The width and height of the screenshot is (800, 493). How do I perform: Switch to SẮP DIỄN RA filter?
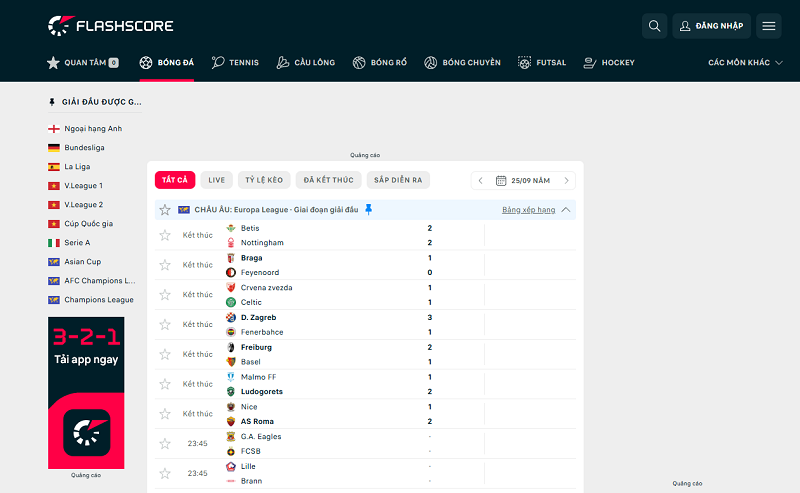pos(398,180)
